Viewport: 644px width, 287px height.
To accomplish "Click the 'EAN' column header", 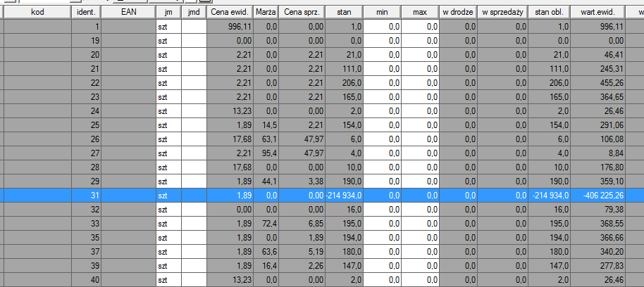I will pyautogui.click(x=128, y=13).
